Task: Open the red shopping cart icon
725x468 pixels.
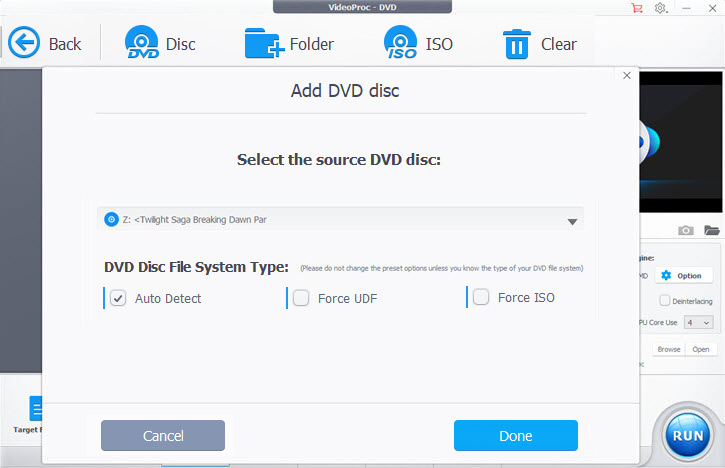Action: click(x=637, y=8)
